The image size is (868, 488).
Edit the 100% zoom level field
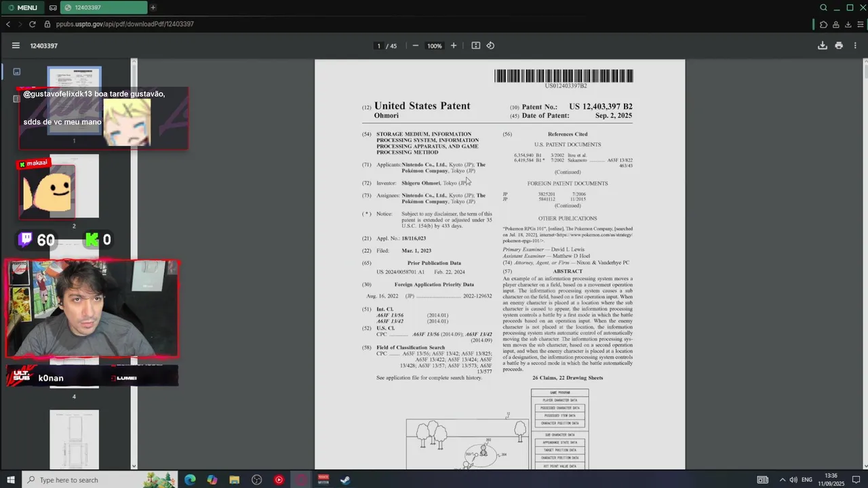coord(434,45)
